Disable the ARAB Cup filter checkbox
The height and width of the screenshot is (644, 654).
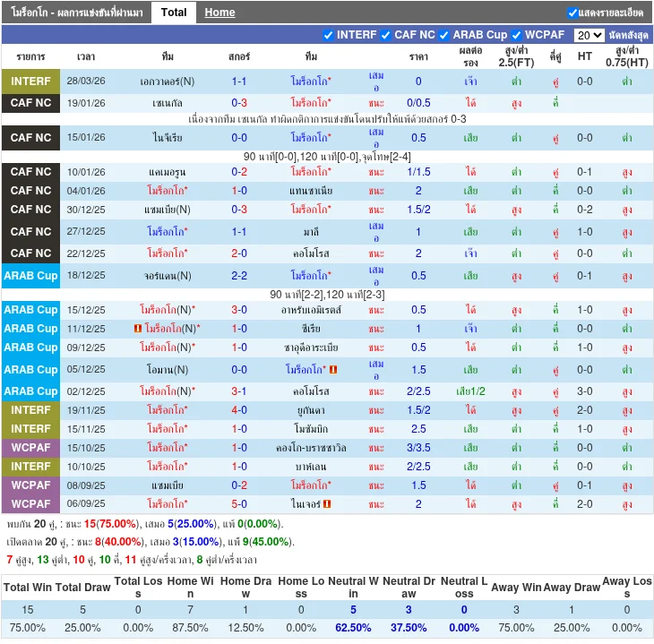click(x=443, y=35)
